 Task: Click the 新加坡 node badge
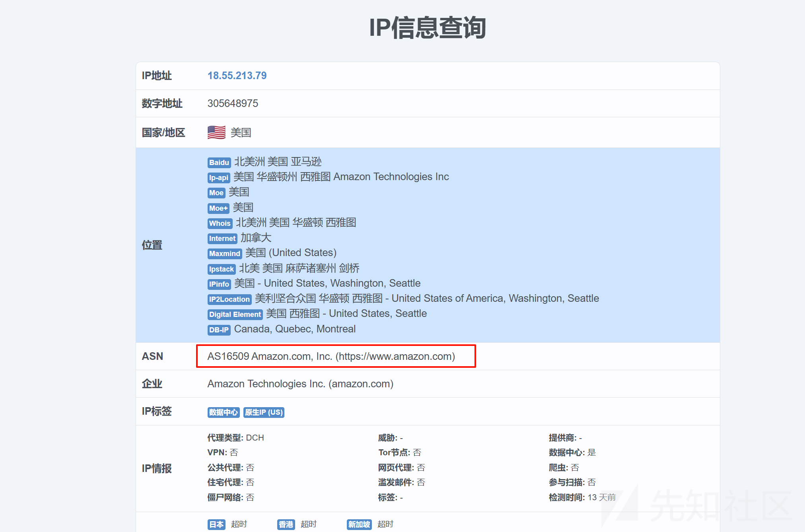pyautogui.click(x=359, y=524)
